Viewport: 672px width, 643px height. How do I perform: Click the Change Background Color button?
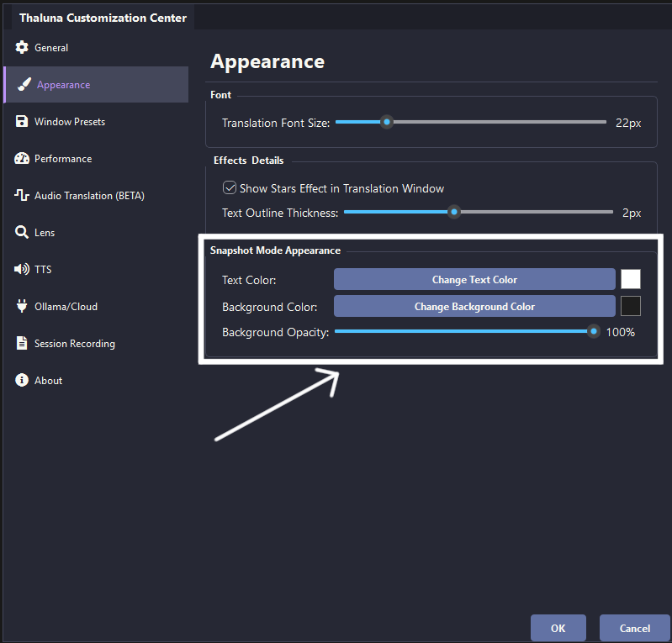coord(474,306)
